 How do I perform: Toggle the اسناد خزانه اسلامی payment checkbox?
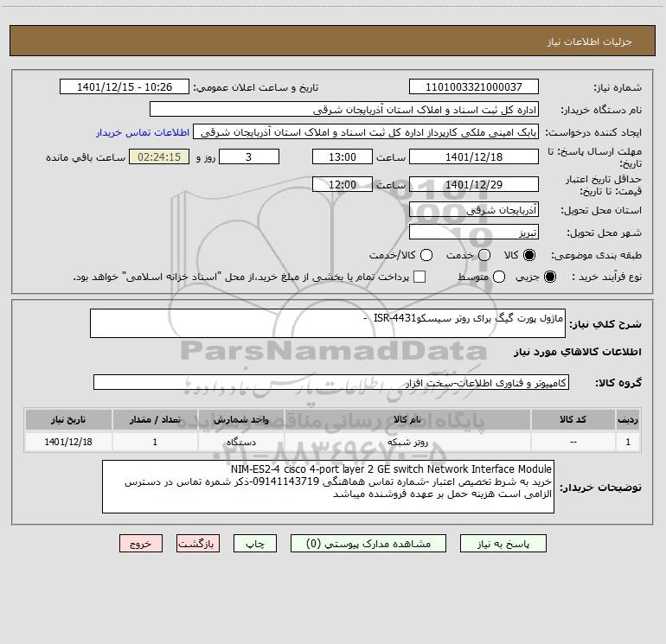point(419,277)
